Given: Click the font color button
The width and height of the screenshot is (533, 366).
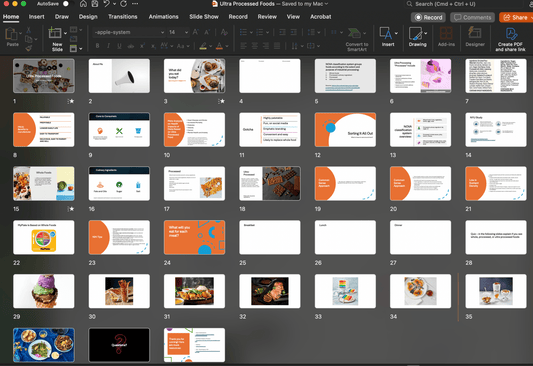Looking at the screenshot, I should 219,46.
